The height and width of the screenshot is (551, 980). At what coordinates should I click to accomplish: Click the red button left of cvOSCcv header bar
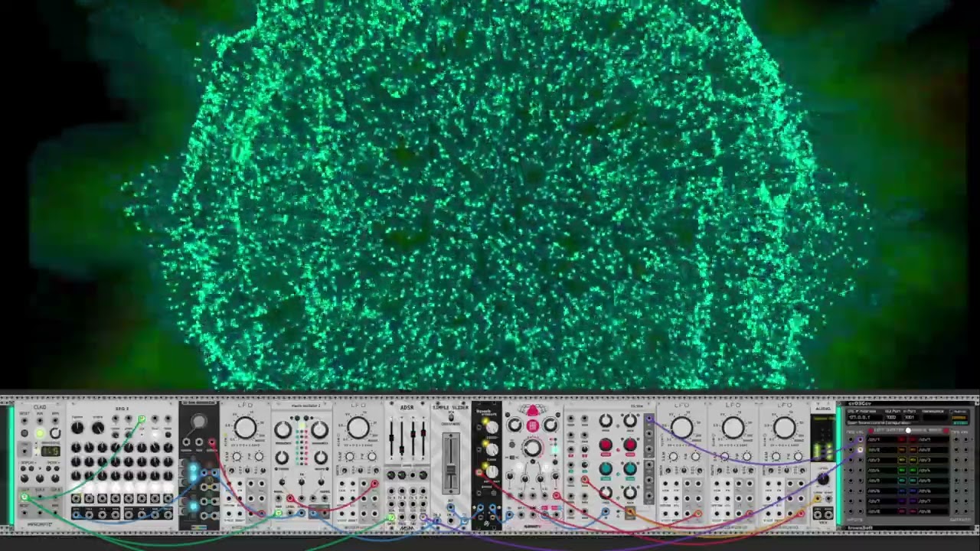coord(871,430)
